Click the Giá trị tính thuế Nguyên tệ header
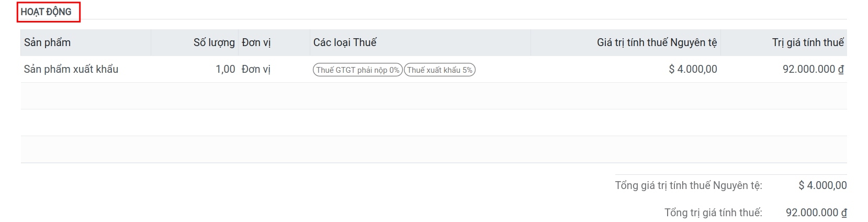868x222 pixels. pos(657,42)
